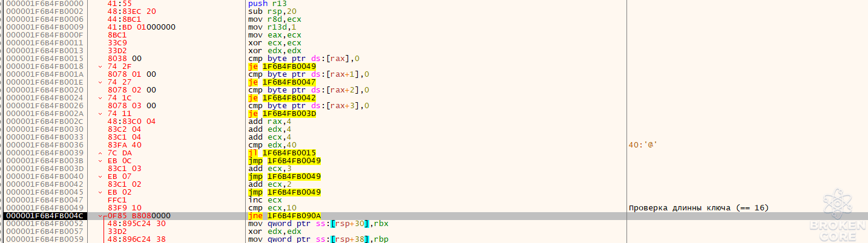Select the 'add rax,4' instruction
The height and width of the screenshot is (243, 868).
pos(269,121)
